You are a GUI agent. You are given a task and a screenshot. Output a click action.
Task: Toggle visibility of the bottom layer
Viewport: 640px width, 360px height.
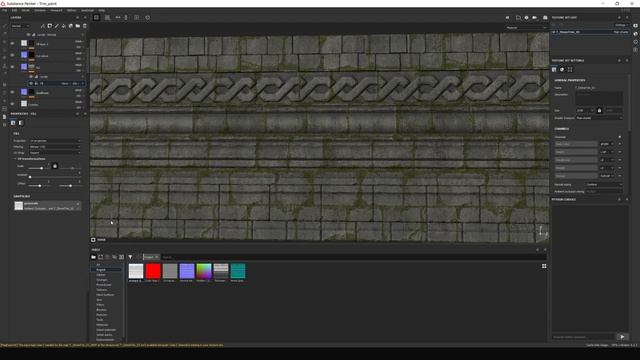[x=12, y=104]
